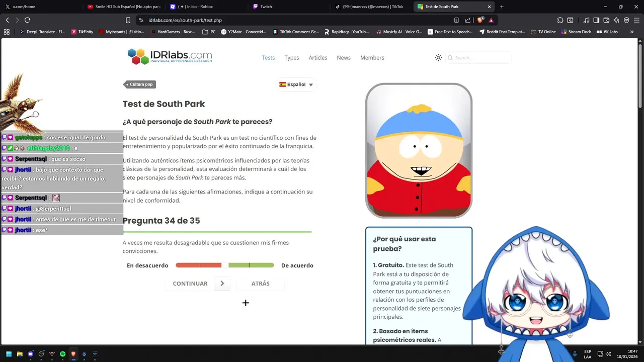Viewport: 644px width, 362px height.
Task: Click the IDRlabs search field
Action: (478, 58)
